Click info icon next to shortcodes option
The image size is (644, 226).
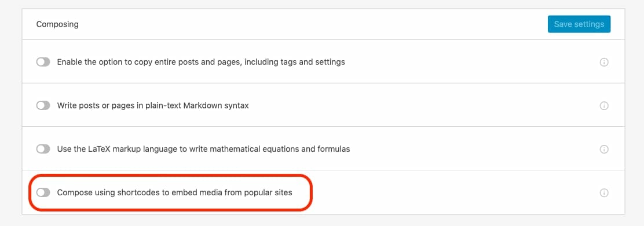click(603, 193)
